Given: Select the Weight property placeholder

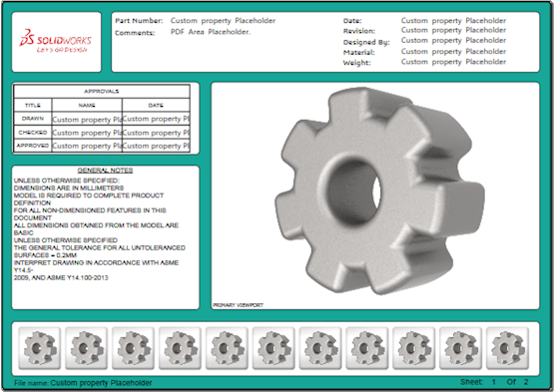Looking at the screenshot, I should click(453, 62).
